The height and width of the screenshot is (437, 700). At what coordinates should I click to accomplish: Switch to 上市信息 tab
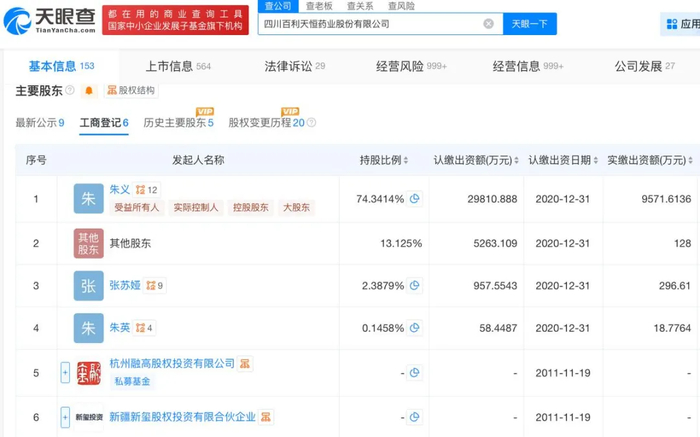click(170, 66)
